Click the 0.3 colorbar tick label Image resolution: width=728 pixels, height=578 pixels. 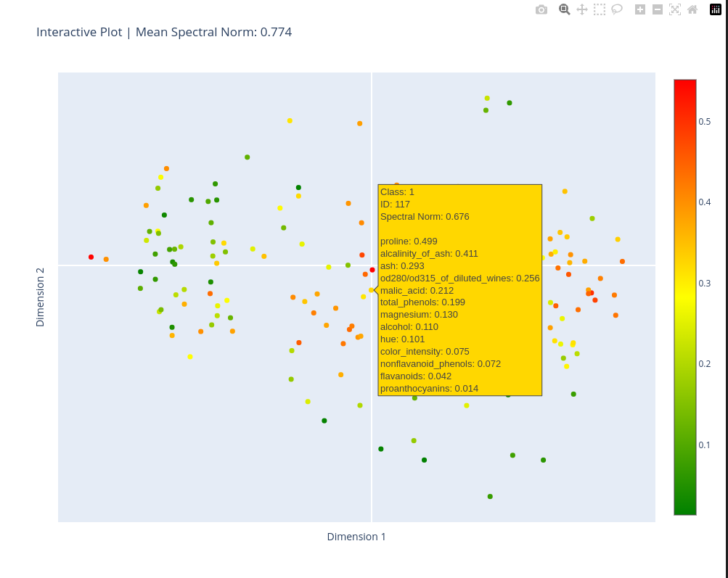704,284
